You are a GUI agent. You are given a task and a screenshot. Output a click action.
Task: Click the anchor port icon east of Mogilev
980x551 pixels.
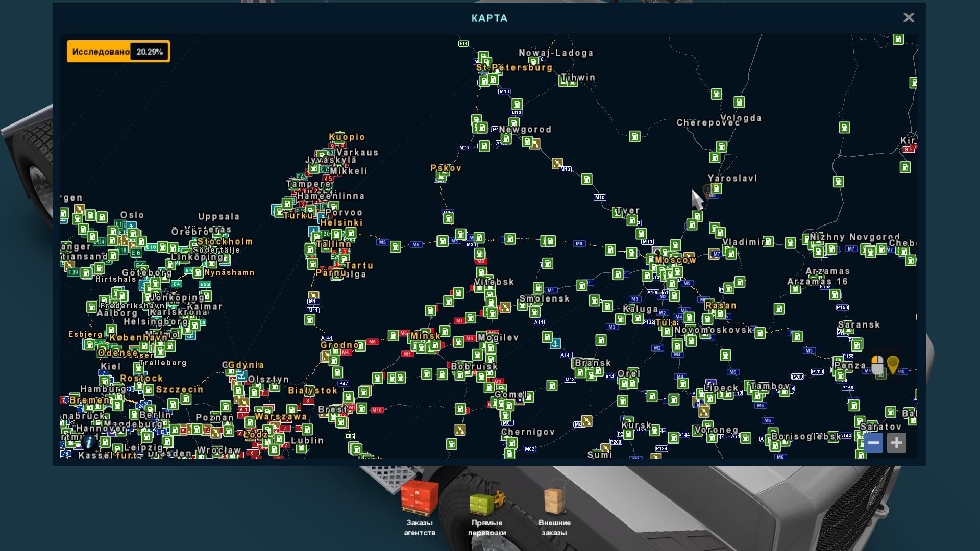pyautogui.click(x=555, y=343)
